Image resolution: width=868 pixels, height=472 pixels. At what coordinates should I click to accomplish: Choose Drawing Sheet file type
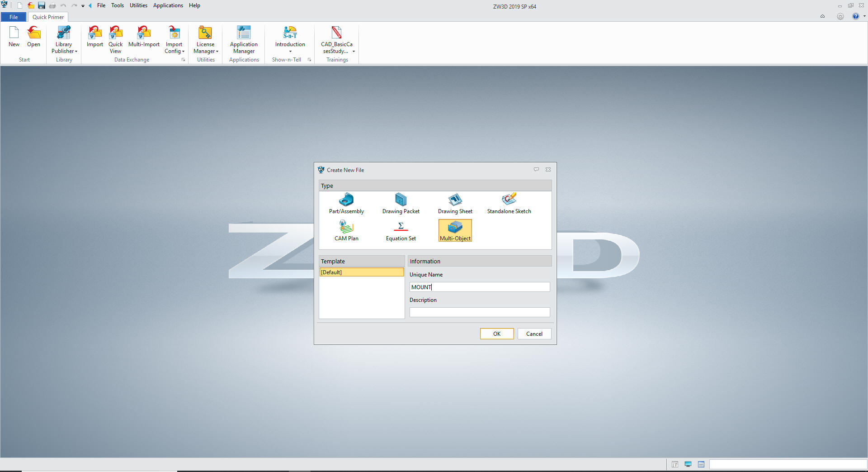455,204
